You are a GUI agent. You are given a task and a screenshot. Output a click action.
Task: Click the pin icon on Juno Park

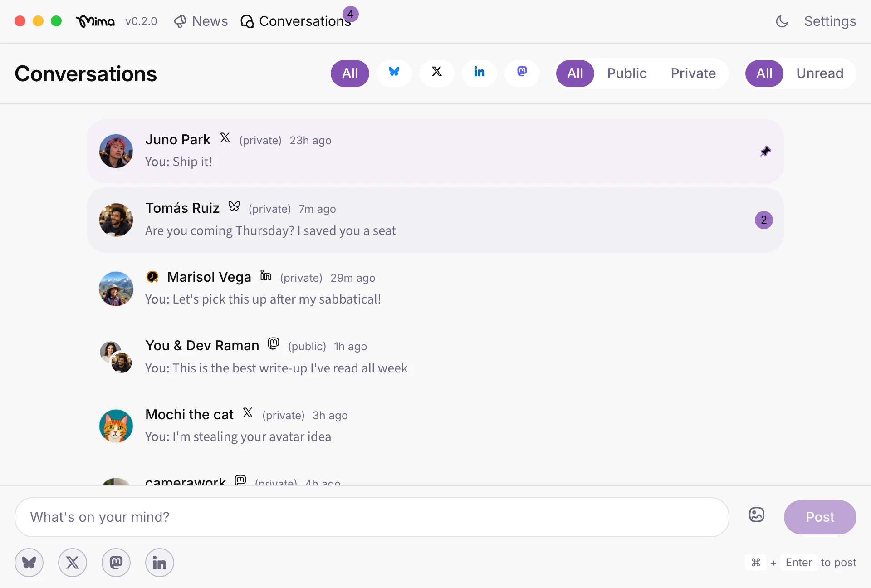pos(765,151)
